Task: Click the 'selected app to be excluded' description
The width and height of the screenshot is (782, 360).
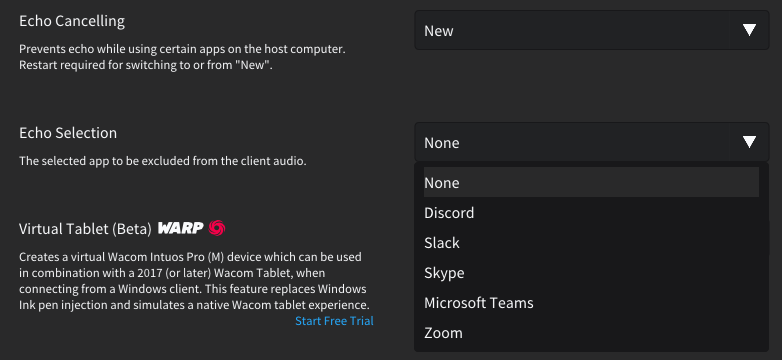Action: tap(163, 161)
